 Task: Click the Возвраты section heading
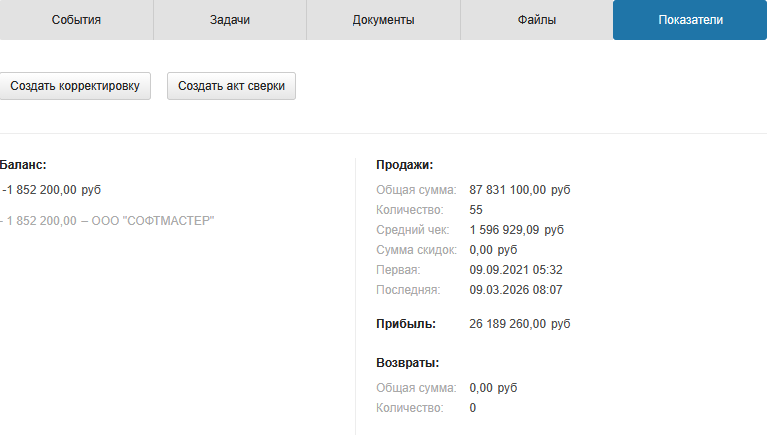tap(407, 363)
